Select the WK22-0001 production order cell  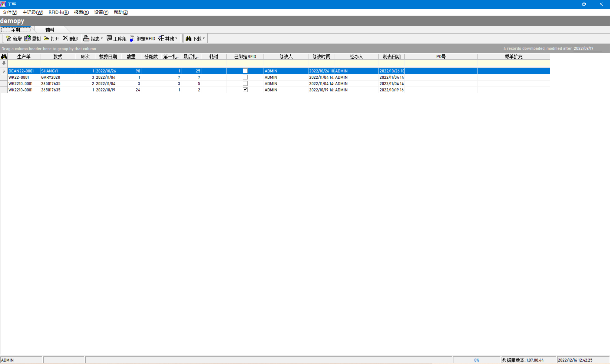24,77
